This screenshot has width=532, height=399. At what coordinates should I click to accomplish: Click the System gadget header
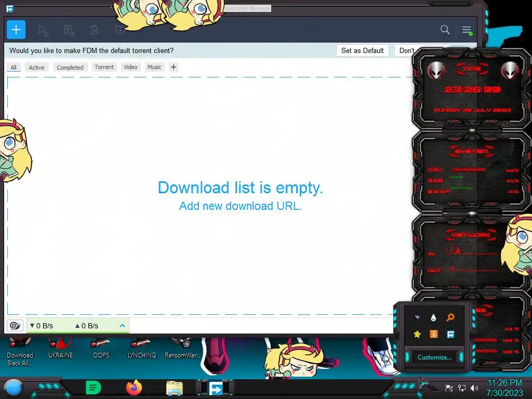(x=472, y=151)
